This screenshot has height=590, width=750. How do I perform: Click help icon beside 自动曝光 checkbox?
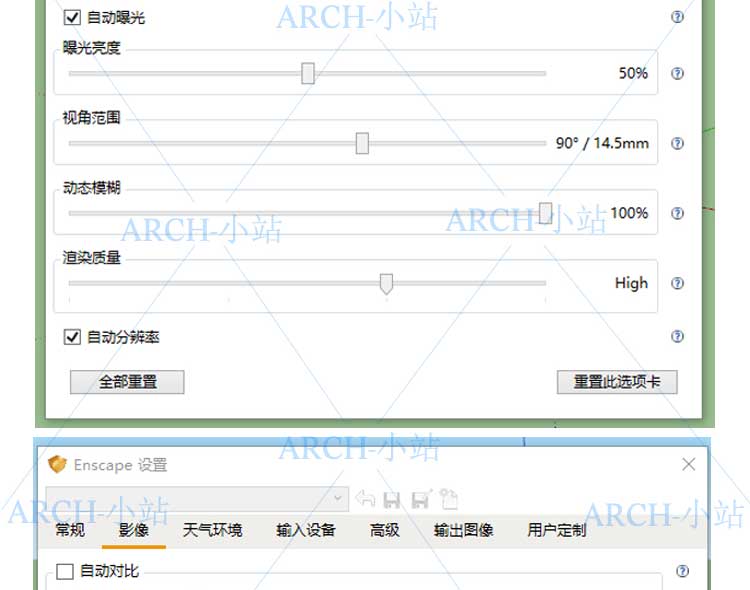click(x=678, y=17)
